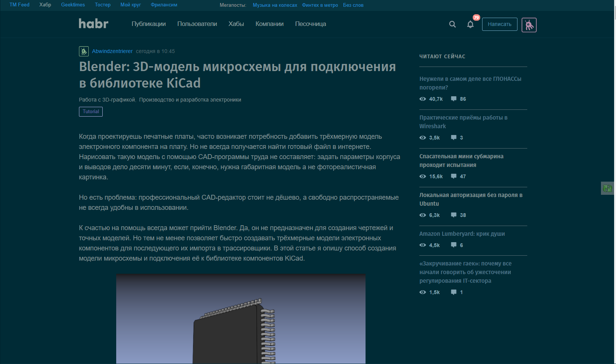The image size is (616, 364).
Task: Open the Музыка на колесах megapost
Action: [275, 5]
